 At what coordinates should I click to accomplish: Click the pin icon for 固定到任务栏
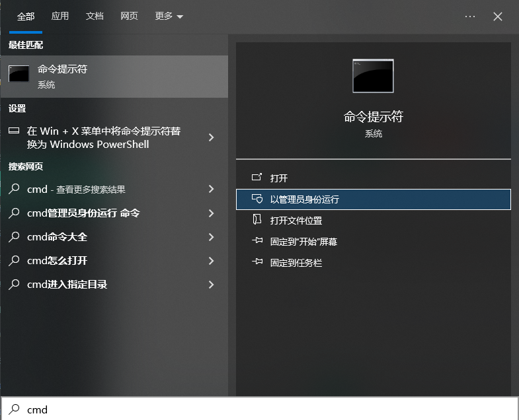point(257,263)
